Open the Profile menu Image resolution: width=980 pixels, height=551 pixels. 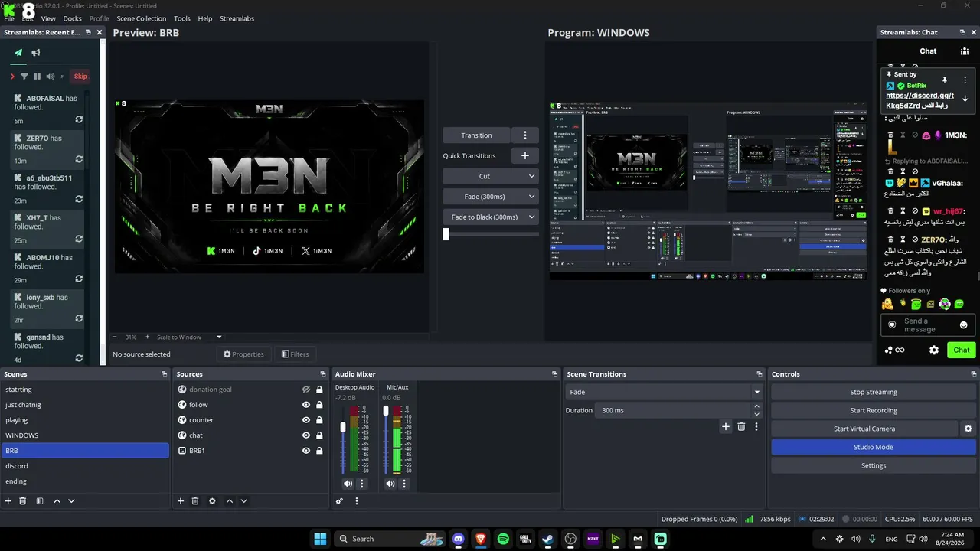pyautogui.click(x=100, y=18)
